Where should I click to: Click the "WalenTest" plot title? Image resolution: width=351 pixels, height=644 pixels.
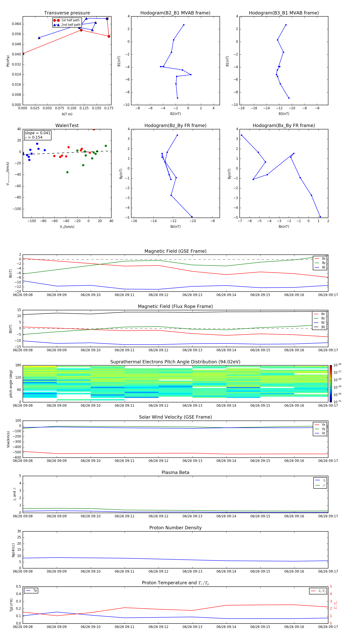point(67,125)
